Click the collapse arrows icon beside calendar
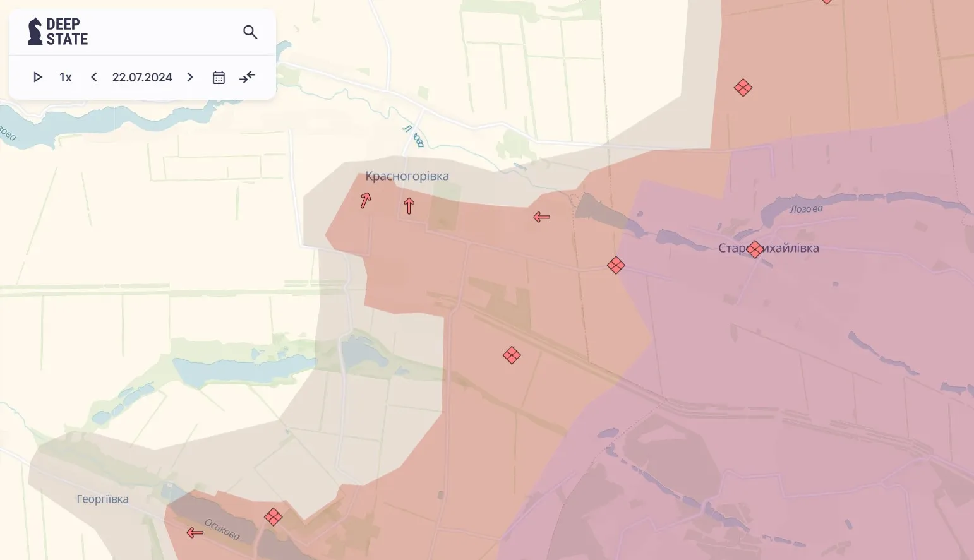The image size is (974, 560). click(x=247, y=77)
